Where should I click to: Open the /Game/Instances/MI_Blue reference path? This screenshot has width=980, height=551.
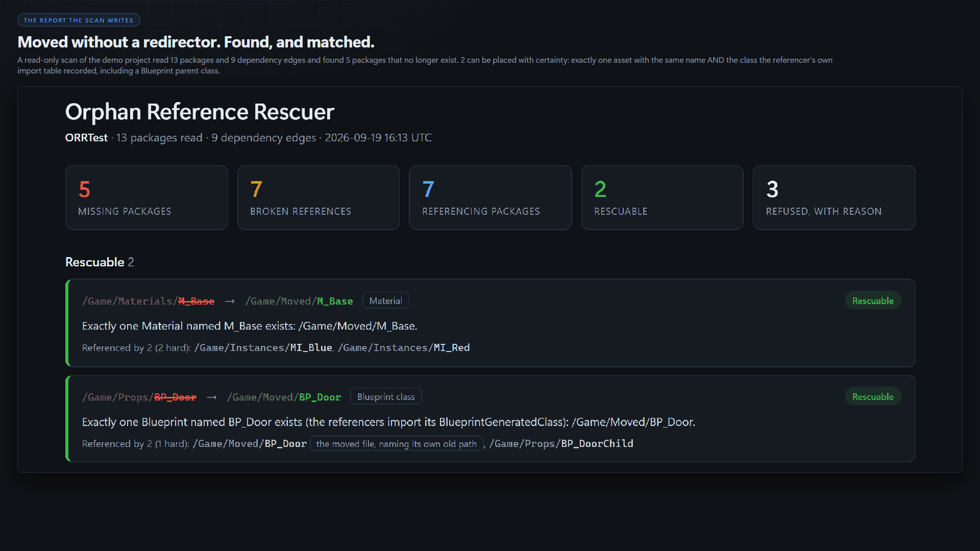pos(263,347)
